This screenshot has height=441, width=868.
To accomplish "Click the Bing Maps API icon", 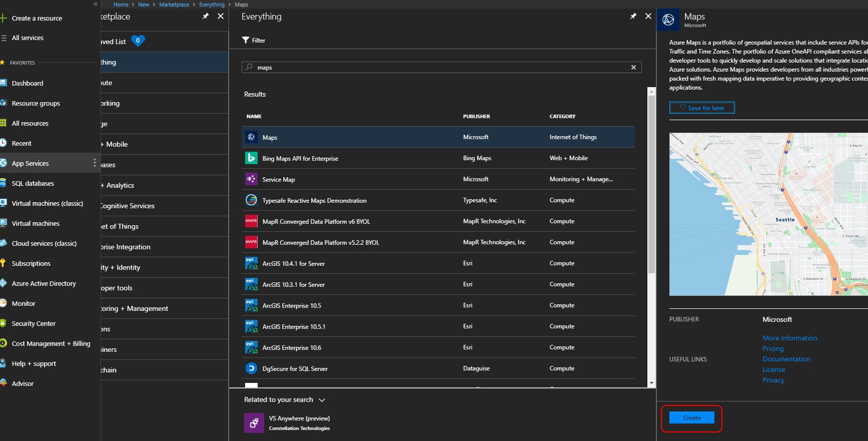I will click(x=251, y=158).
